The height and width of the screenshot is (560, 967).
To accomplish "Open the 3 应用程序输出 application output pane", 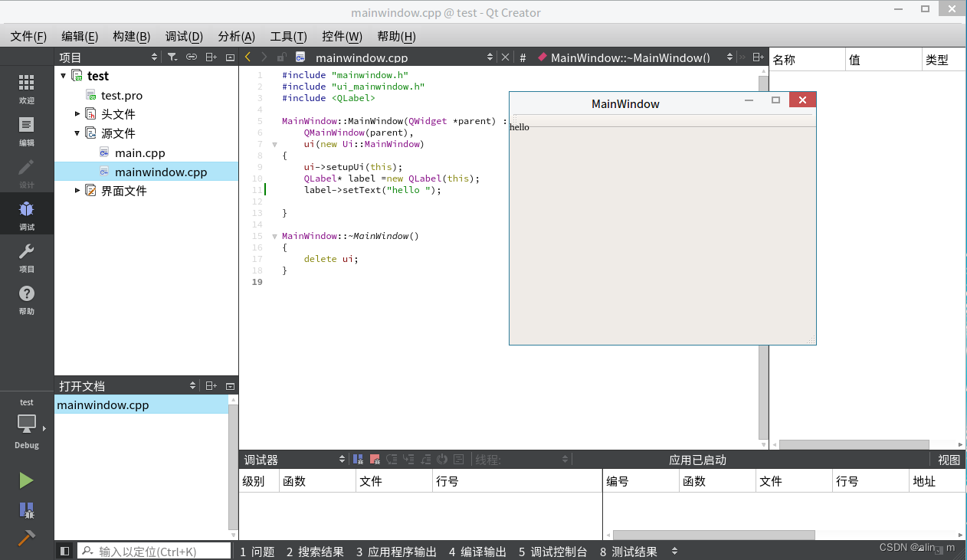I will click(x=396, y=552).
